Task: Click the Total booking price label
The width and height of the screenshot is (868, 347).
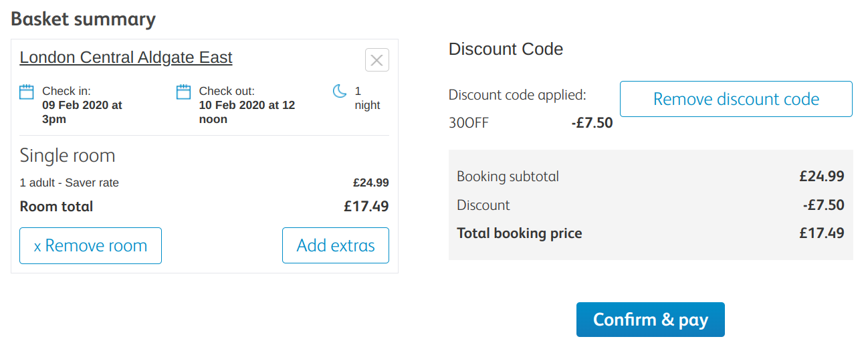Action: point(519,233)
